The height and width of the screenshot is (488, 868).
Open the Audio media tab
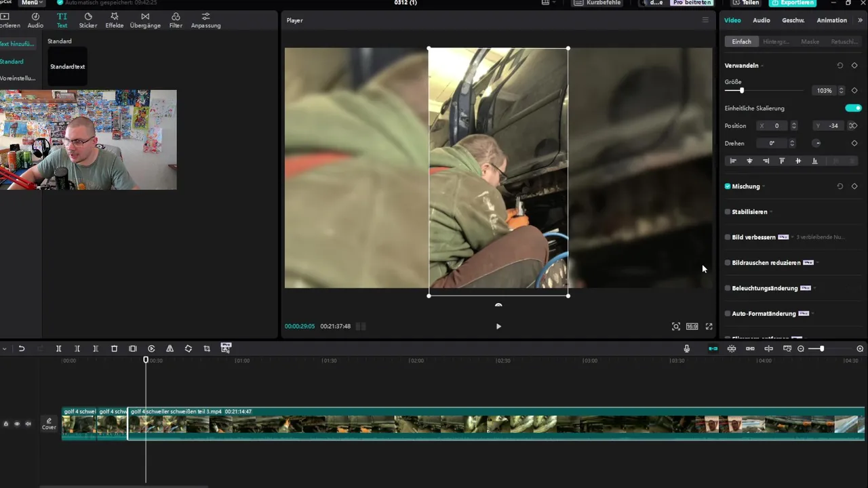pos(35,20)
